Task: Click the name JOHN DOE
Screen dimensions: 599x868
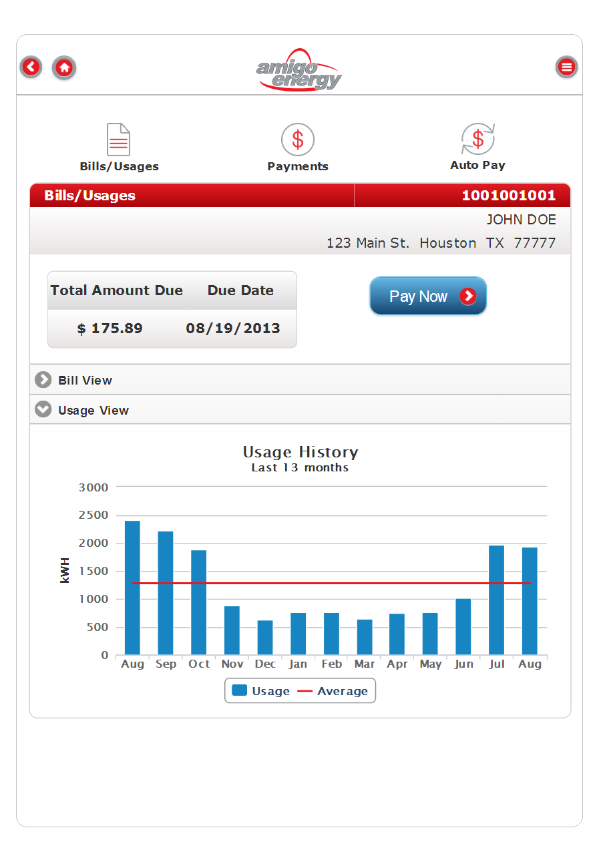Action: tap(521, 220)
